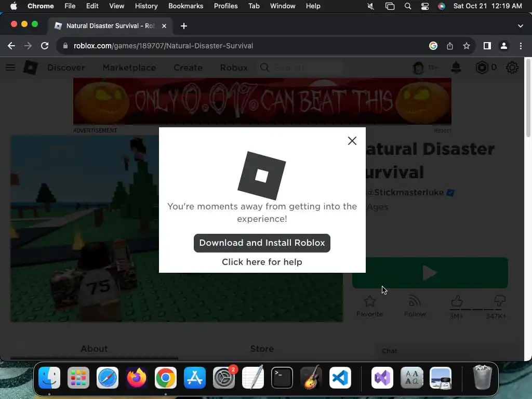Open the Roblox settings gear
Screen dimensions: 532x399
512,68
